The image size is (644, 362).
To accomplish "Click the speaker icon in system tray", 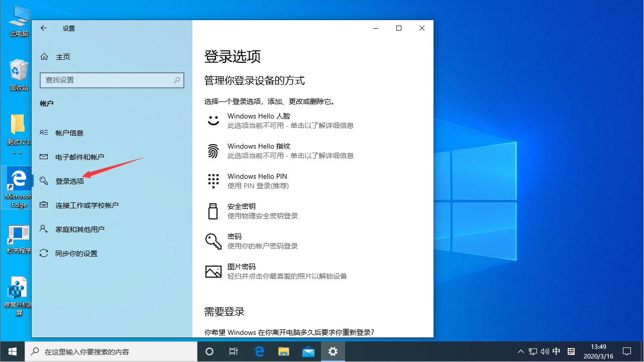I will 545,351.
